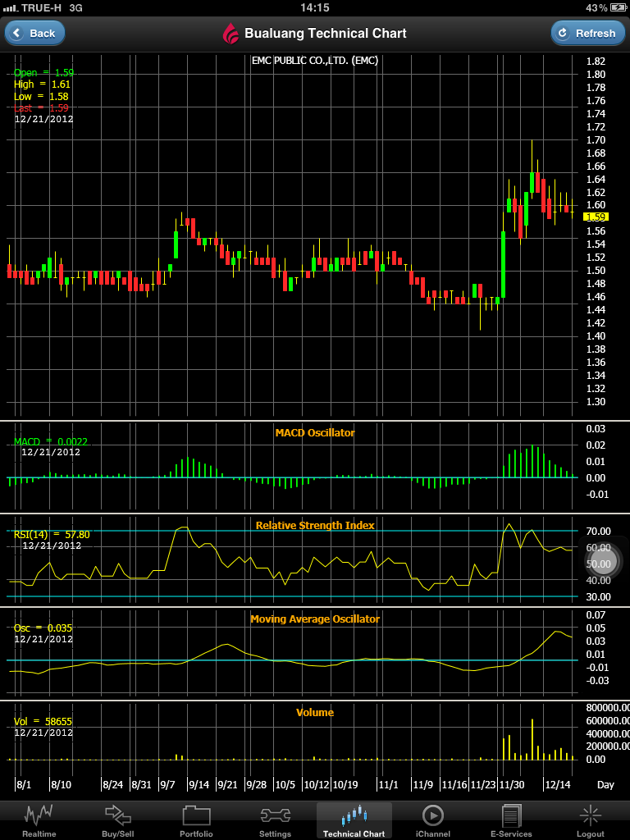Tap the 1.82 price axis label

[596, 61]
